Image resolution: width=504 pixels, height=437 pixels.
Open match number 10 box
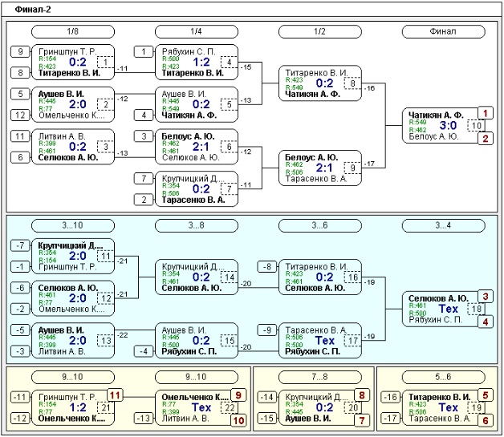[477, 126]
